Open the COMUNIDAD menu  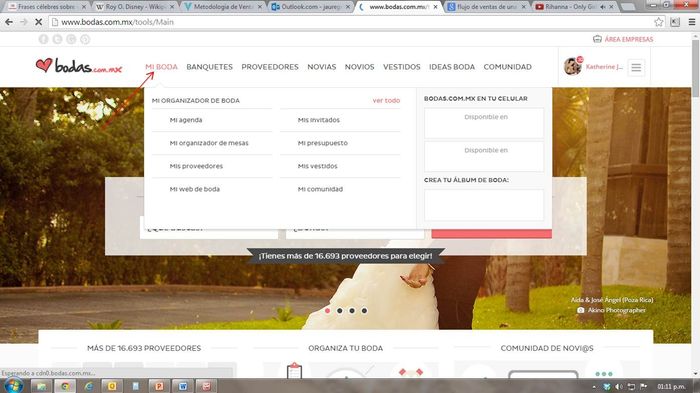(508, 67)
